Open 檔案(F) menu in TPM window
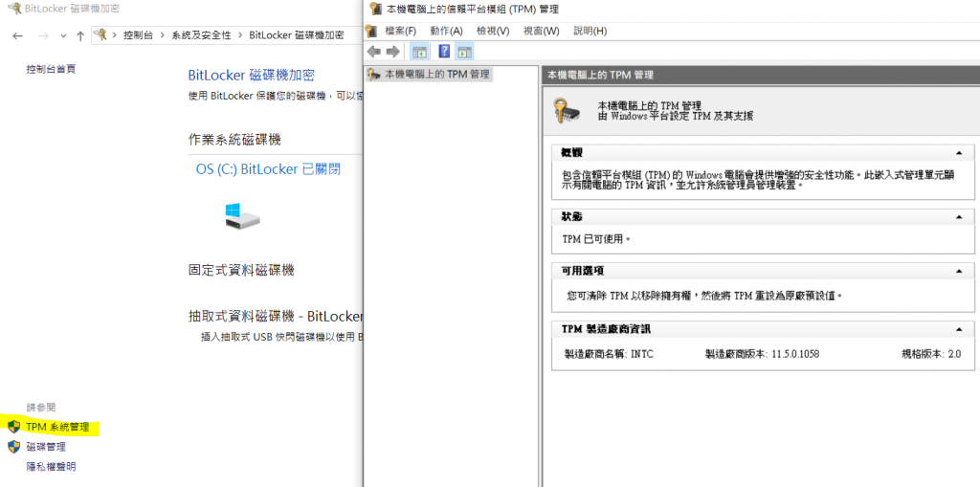980x487 pixels. (401, 31)
